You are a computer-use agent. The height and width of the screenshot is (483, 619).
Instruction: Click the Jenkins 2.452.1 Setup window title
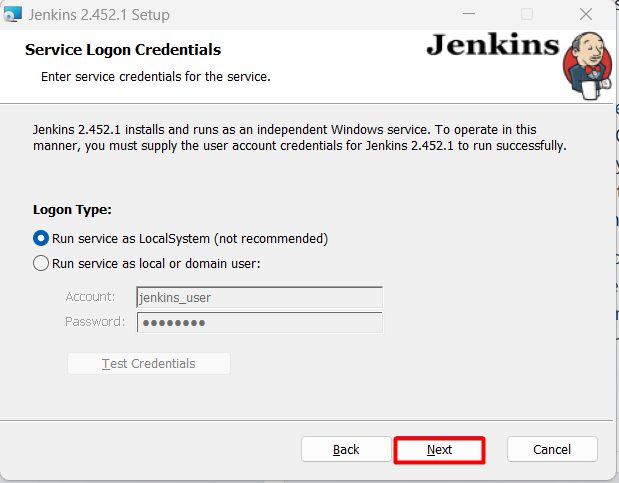[x=99, y=15]
